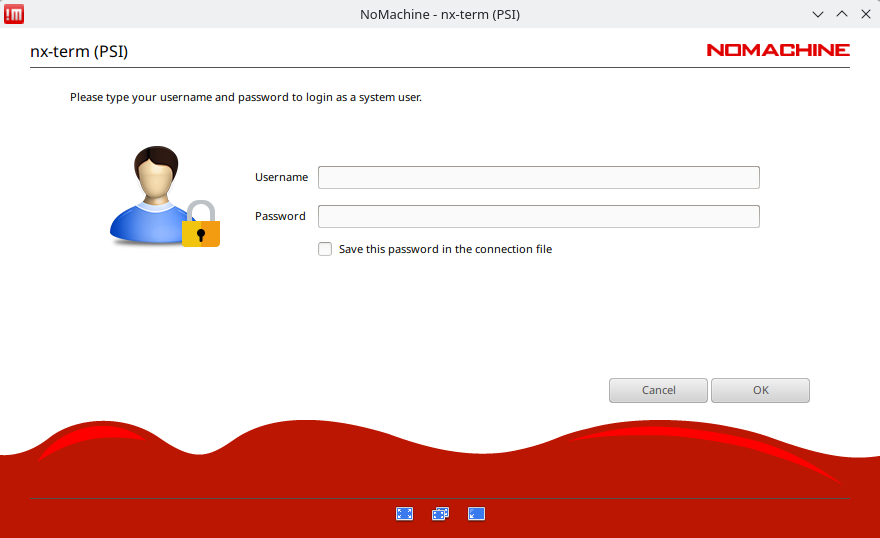
Task: Click the 'Password' label
Action: 280,217
